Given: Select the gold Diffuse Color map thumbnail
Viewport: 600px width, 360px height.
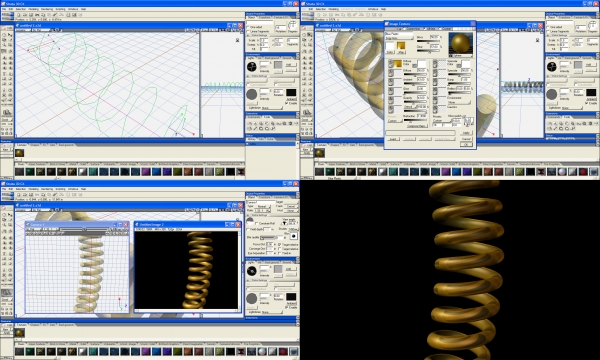Looking at the screenshot, I should pos(398,63).
